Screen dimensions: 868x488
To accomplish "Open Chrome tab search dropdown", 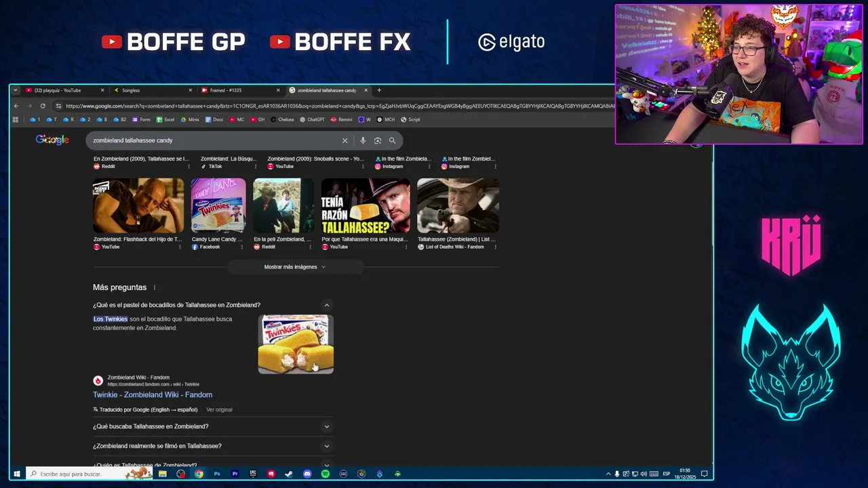I will [x=16, y=90].
